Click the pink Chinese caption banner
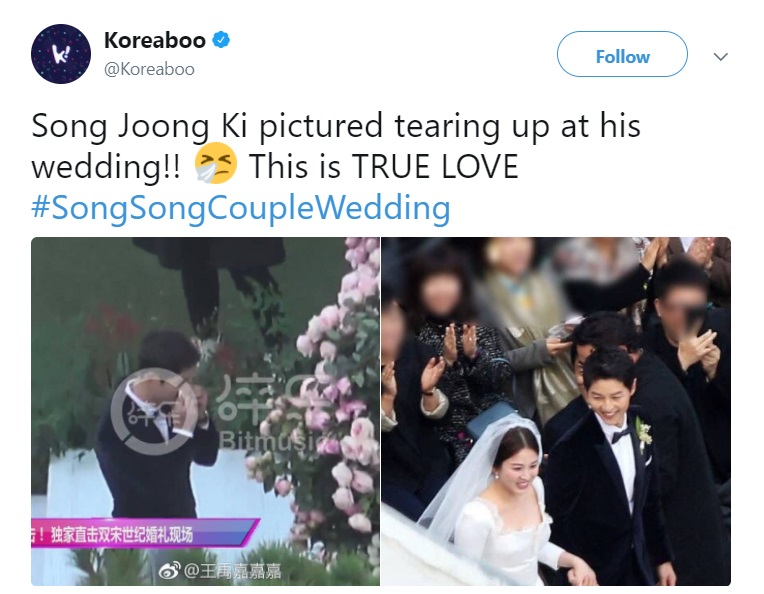This screenshot has height=594, width=764. 144,534
